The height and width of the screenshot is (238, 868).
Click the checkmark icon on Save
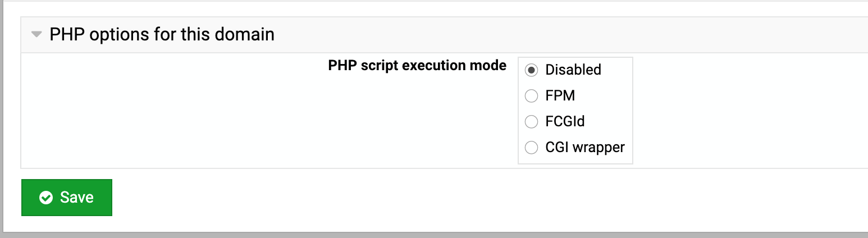tap(46, 198)
